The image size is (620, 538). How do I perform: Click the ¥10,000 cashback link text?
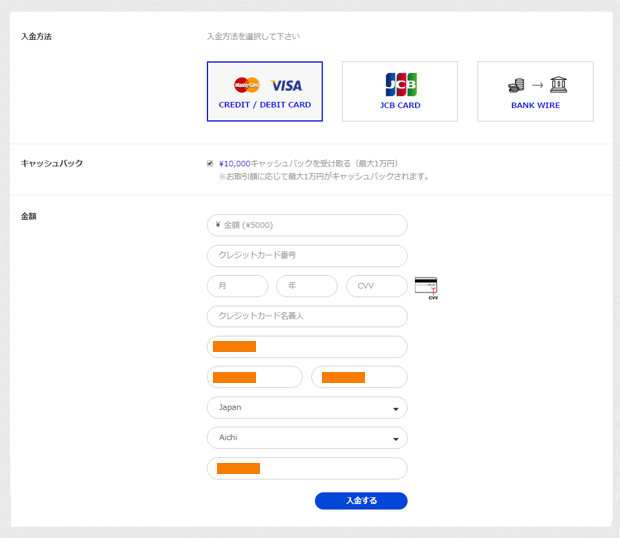pos(234,163)
